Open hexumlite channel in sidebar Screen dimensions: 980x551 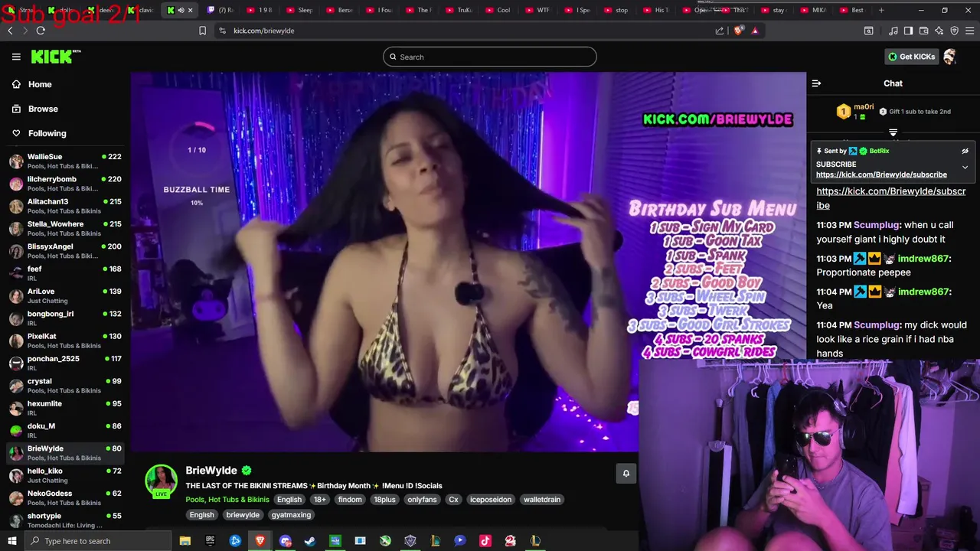(65, 408)
